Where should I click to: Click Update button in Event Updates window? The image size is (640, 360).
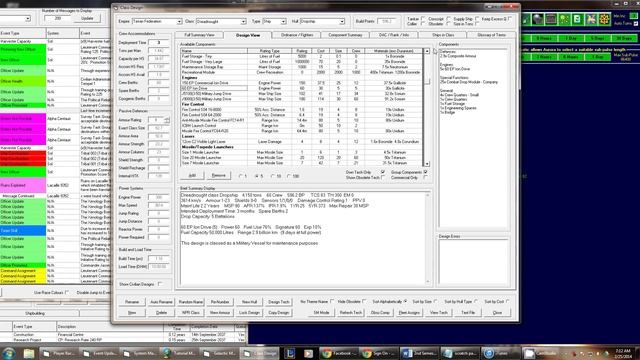click(x=87, y=18)
